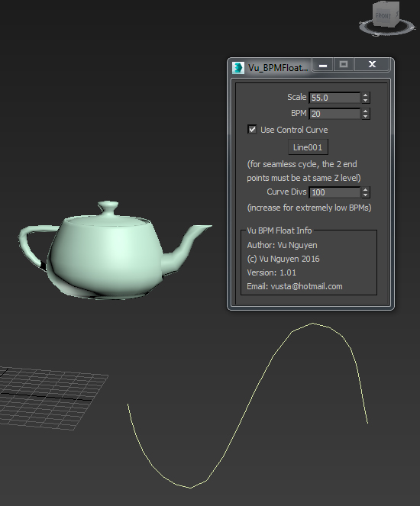The width and height of the screenshot is (420, 506).
Task: Maximize the Vu_BPMFloat dialog
Action: (x=344, y=65)
